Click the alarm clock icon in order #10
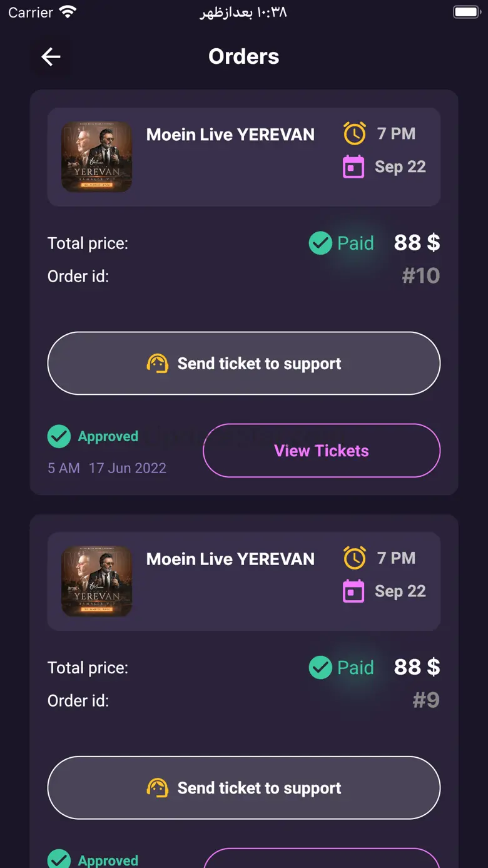Image resolution: width=488 pixels, height=868 pixels. tap(354, 133)
